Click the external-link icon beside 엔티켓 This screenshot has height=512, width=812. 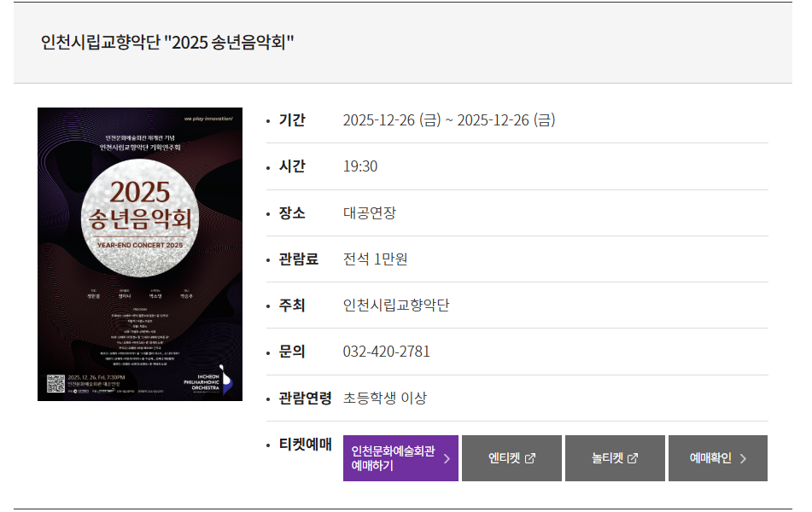click(x=529, y=458)
